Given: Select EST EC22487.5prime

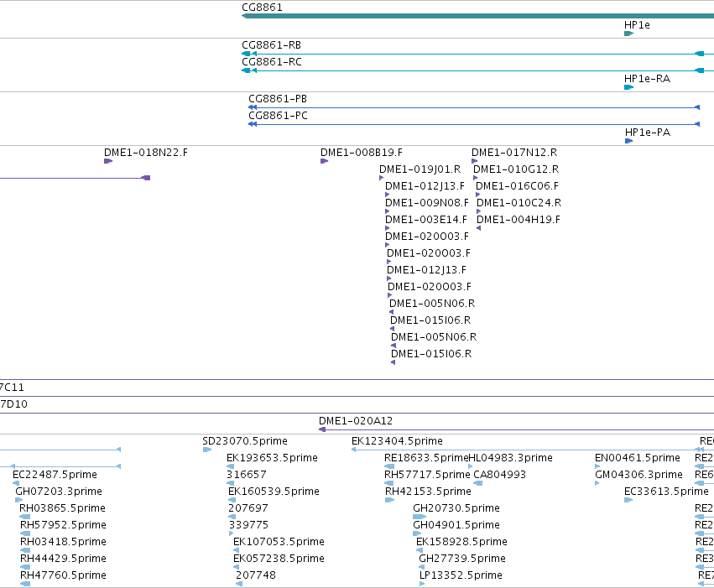Looking at the screenshot, I should coord(16,483).
